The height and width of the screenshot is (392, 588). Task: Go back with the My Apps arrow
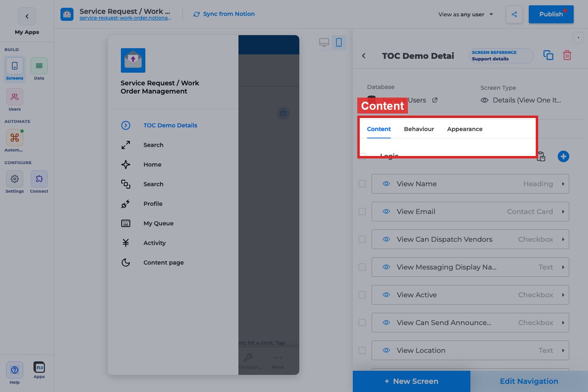[x=27, y=16]
